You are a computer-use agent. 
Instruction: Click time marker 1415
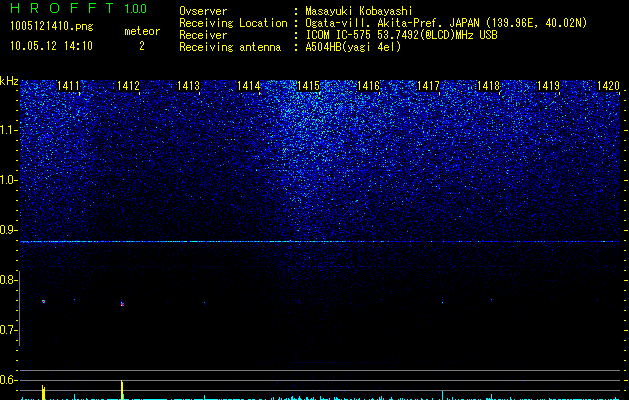coord(308,86)
